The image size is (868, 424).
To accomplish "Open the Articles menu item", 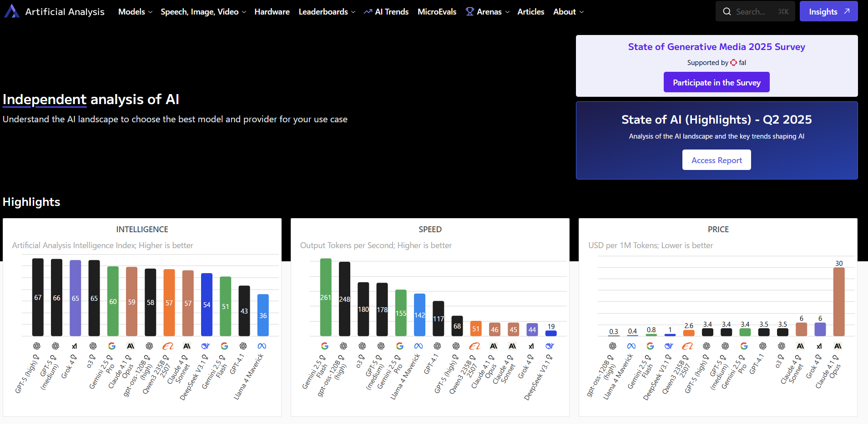I will [x=531, y=12].
